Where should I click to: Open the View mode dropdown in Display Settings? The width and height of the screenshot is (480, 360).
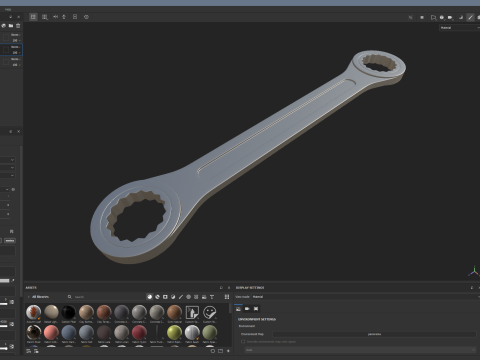tap(365, 297)
